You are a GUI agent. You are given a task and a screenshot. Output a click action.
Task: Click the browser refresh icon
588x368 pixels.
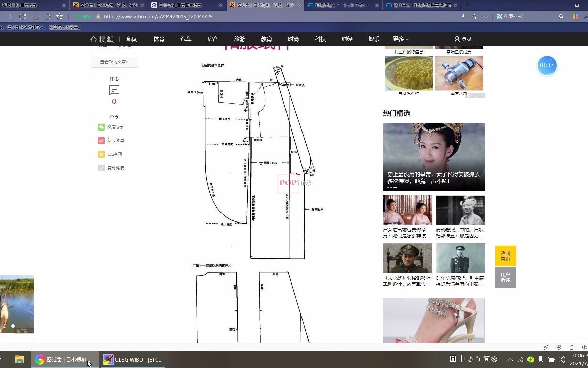23,16
